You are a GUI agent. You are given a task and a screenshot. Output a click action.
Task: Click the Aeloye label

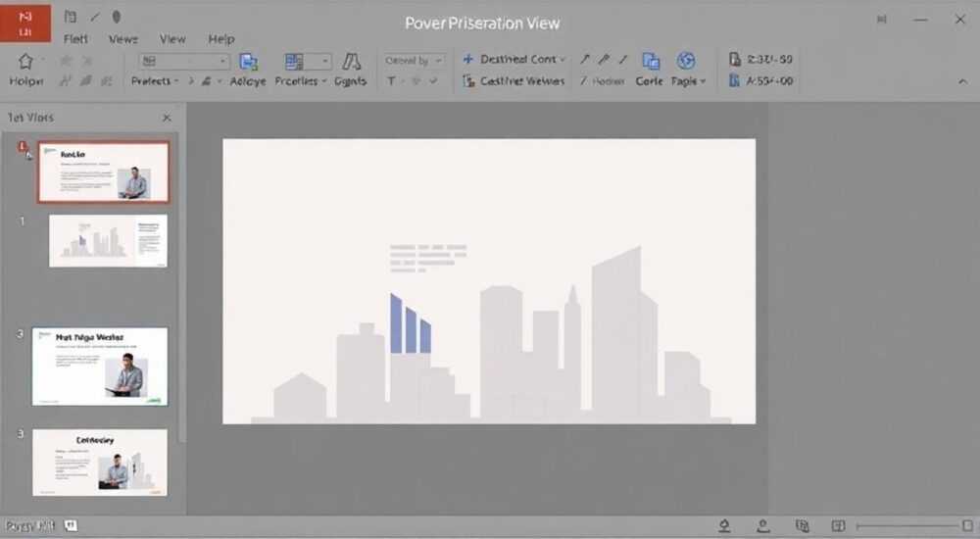248,81
